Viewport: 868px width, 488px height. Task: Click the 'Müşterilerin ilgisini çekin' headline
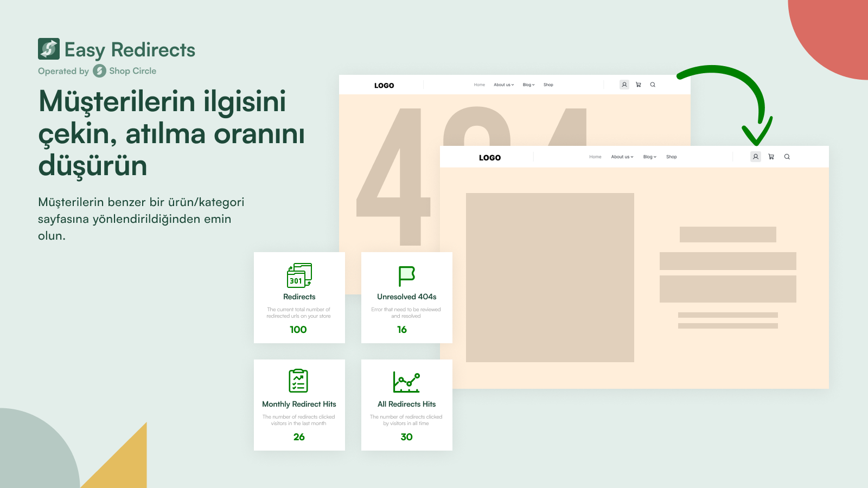pyautogui.click(x=171, y=133)
